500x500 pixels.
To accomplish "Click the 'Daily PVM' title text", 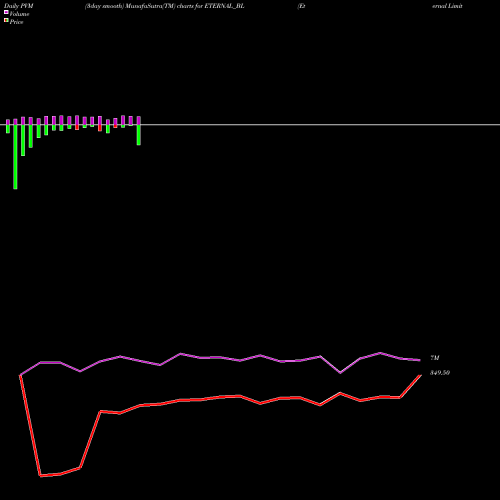I will click(19, 6).
